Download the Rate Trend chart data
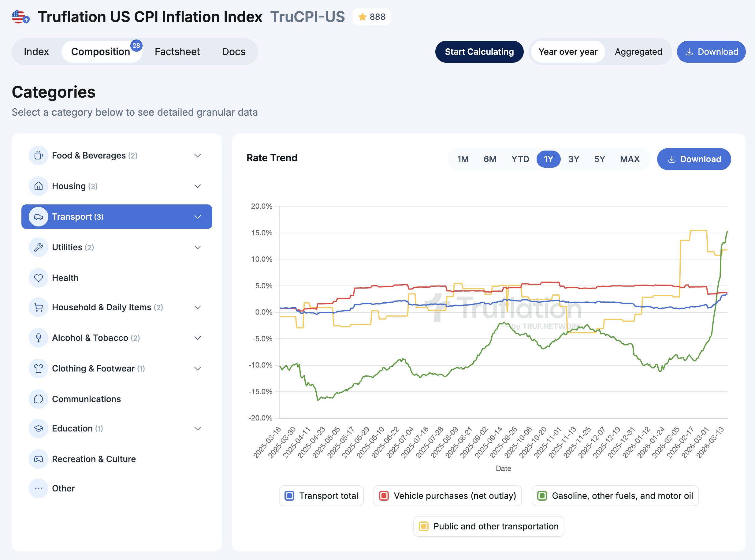This screenshot has height=560, width=755. (694, 159)
